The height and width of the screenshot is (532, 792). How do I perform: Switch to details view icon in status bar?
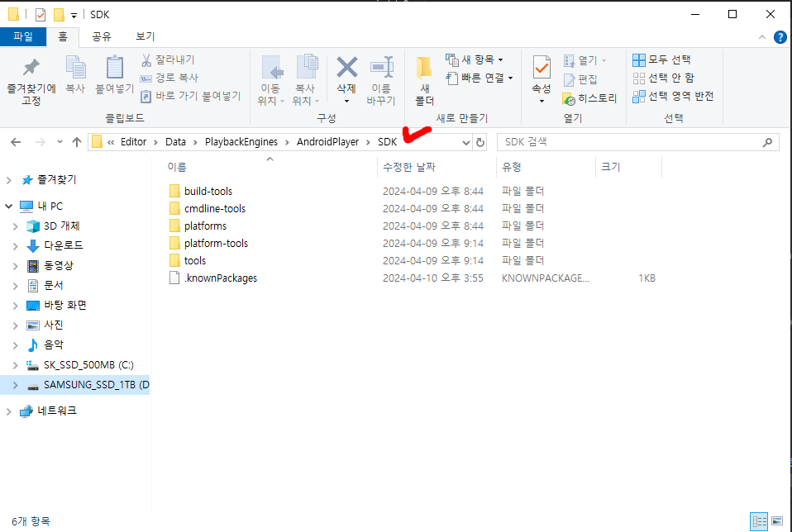[759, 521]
